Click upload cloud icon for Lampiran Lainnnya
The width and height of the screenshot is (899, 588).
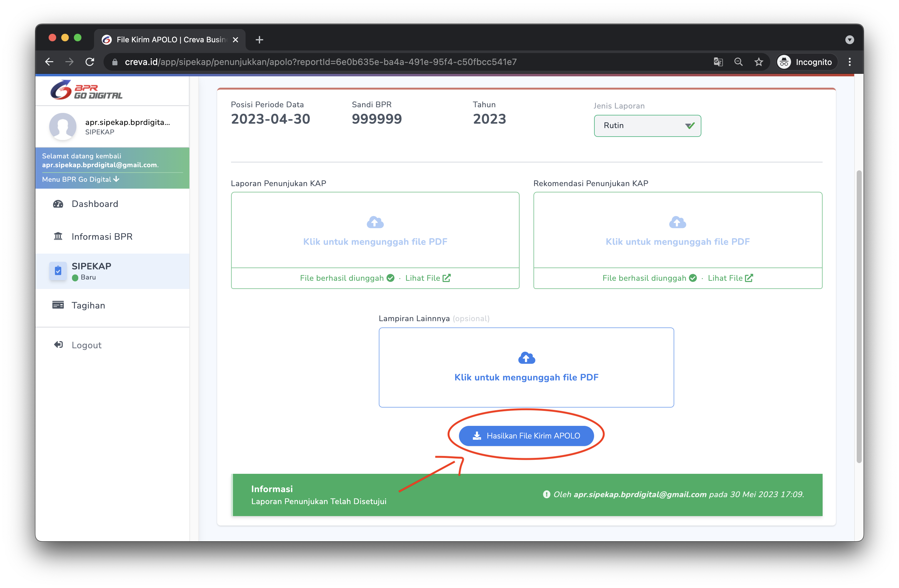[527, 358]
